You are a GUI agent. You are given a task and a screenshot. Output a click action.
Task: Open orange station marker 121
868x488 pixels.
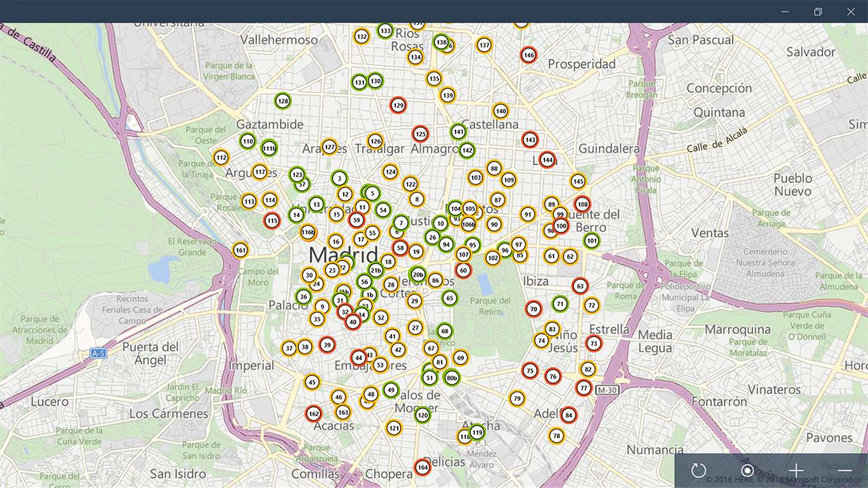(x=394, y=428)
